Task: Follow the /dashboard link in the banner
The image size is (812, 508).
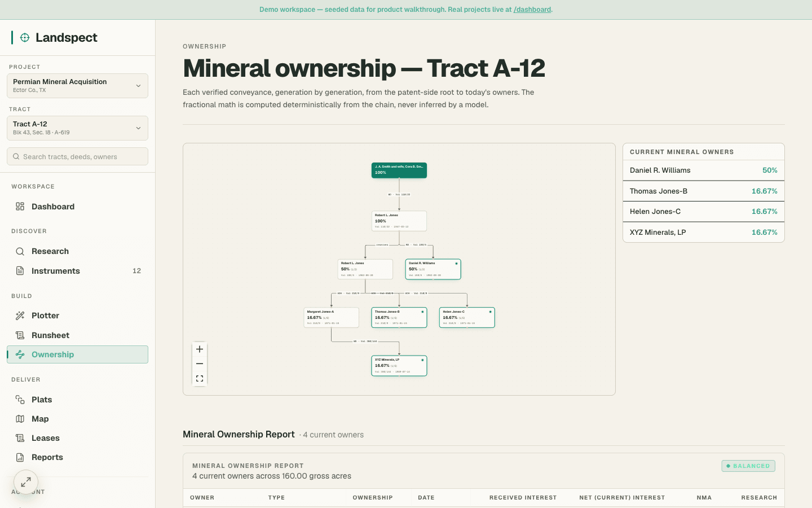Action: point(532,10)
